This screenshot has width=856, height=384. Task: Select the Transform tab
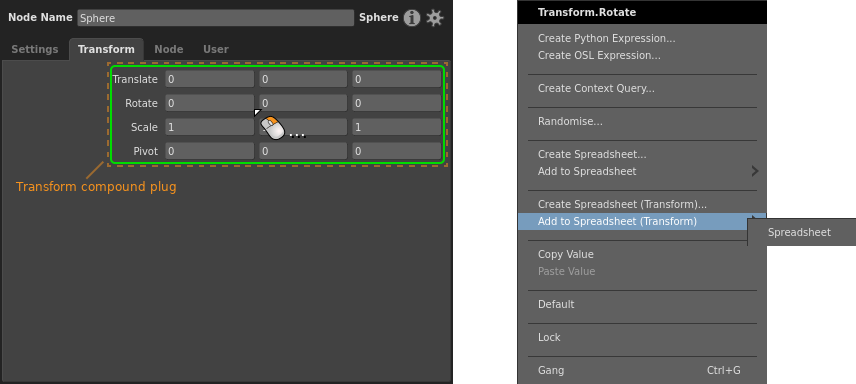(x=106, y=49)
